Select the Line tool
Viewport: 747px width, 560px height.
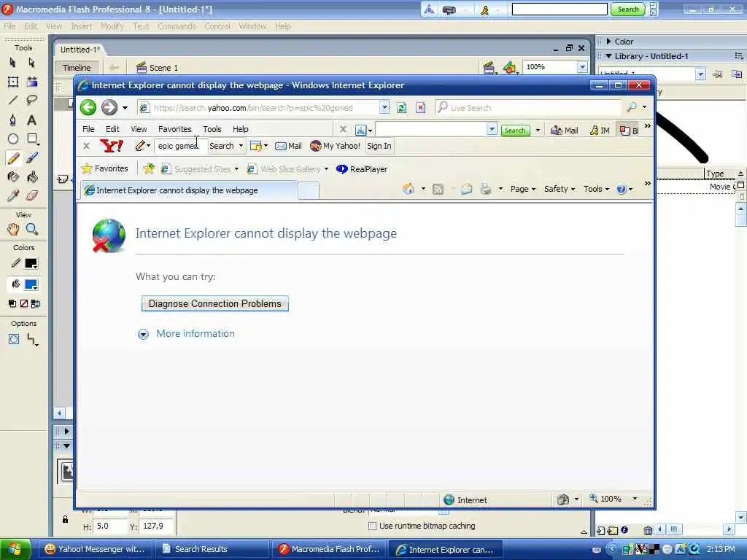pos(13,100)
